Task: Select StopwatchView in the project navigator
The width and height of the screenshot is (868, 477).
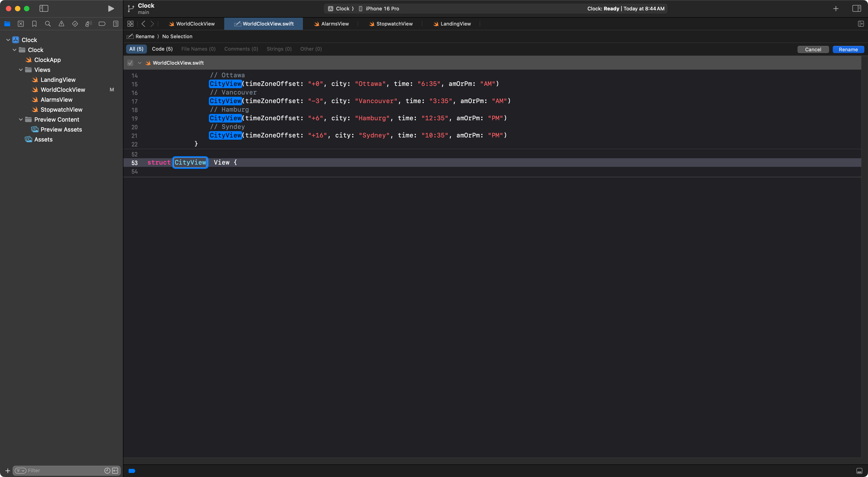Action: click(x=61, y=110)
